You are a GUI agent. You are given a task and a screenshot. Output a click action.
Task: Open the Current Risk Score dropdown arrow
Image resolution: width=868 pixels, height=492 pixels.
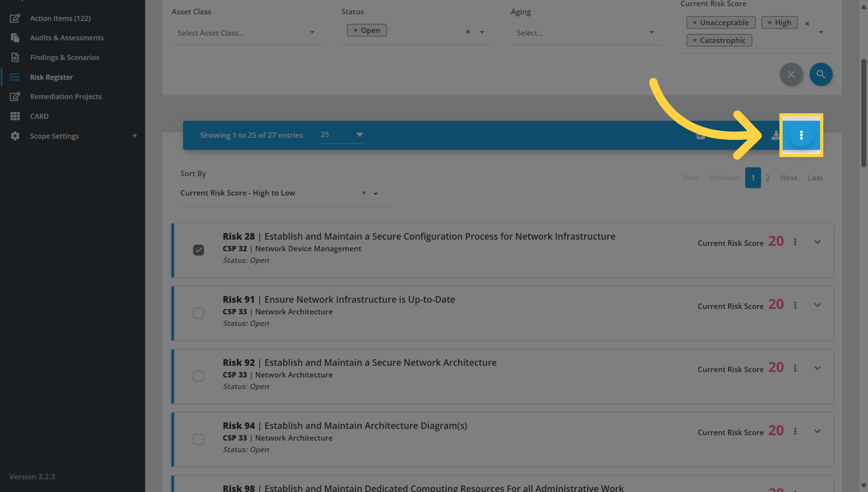pyautogui.click(x=821, y=32)
